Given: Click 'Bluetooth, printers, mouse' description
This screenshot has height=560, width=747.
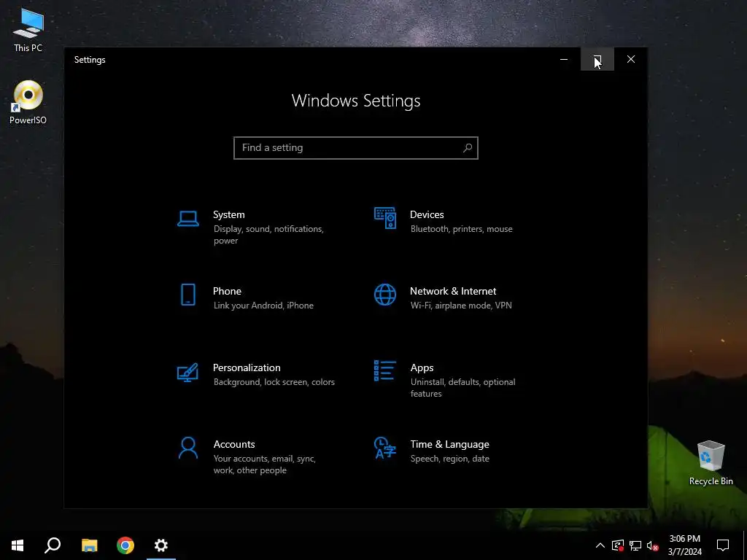Looking at the screenshot, I should click(x=462, y=229).
